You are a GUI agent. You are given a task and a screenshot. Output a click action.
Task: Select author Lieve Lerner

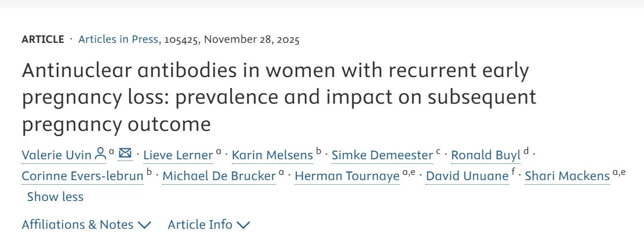click(x=178, y=155)
